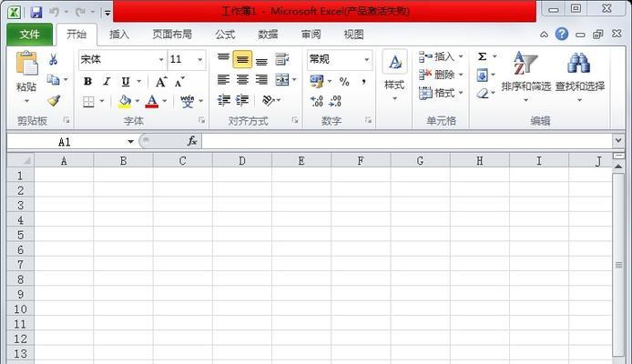Switch to the 审阅 tab
632x364 pixels.
point(311,35)
